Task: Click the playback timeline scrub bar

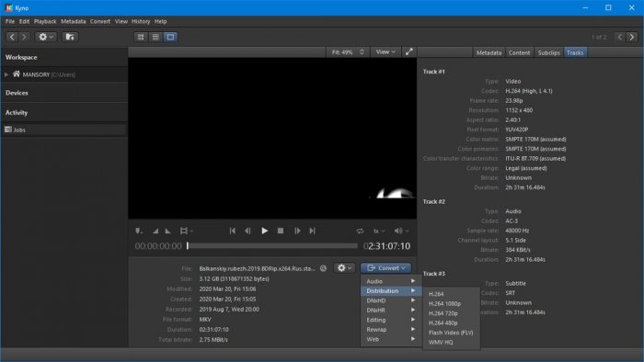Action: [x=272, y=246]
